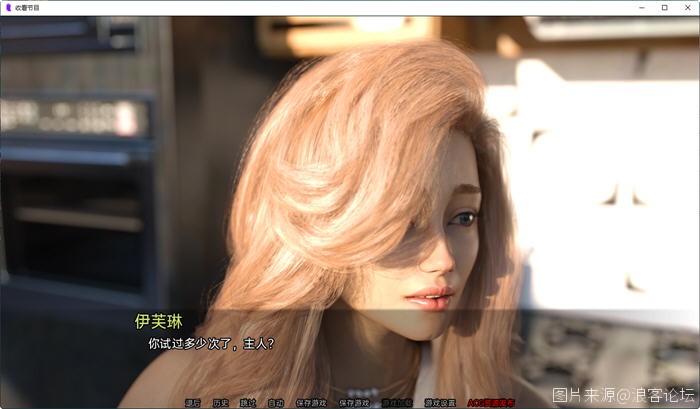Open the 历史 dialogue history log
The height and width of the screenshot is (409, 700).
220,402
